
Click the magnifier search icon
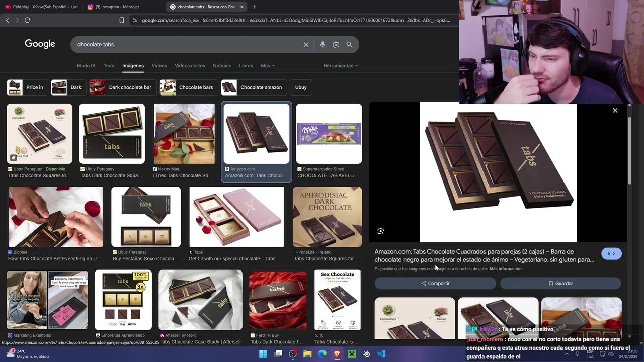(349, 44)
